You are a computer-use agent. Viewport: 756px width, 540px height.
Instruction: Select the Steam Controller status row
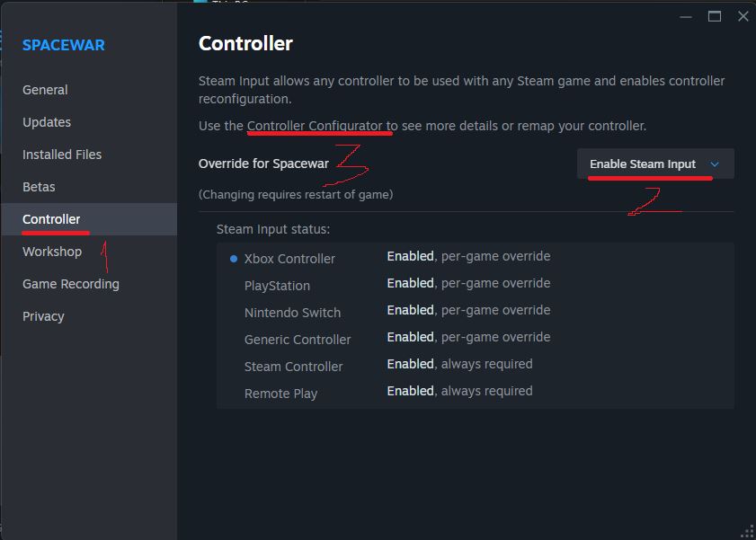coord(293,366)
